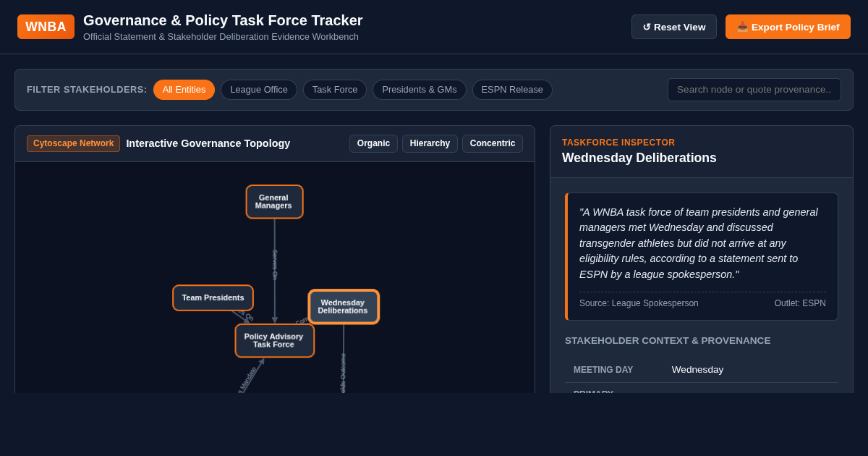Click the Reset View button
Image resolution: width=868 pixels, height=456 pixels.
pos(674,27)
